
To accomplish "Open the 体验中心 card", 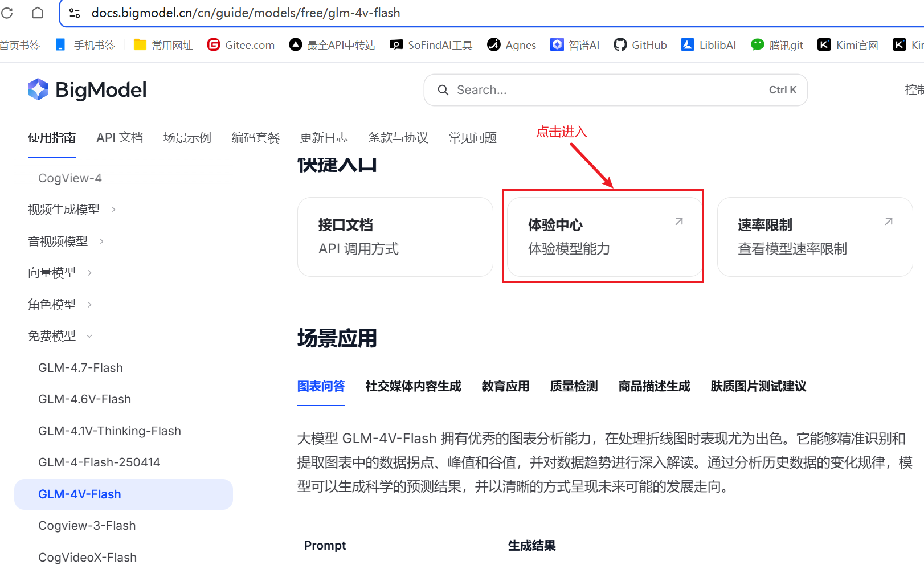I will (x=605, y=237).
